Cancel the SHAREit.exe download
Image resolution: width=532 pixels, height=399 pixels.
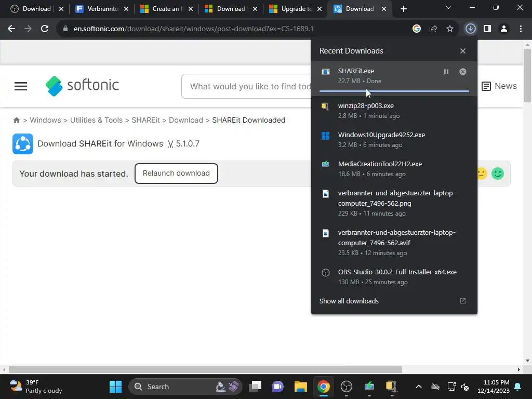463,72
